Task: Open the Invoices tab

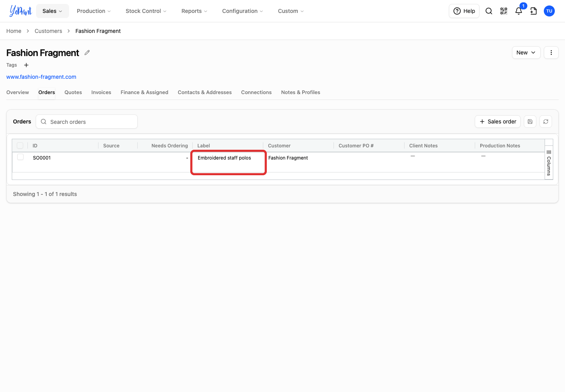Action: point(101,93)
